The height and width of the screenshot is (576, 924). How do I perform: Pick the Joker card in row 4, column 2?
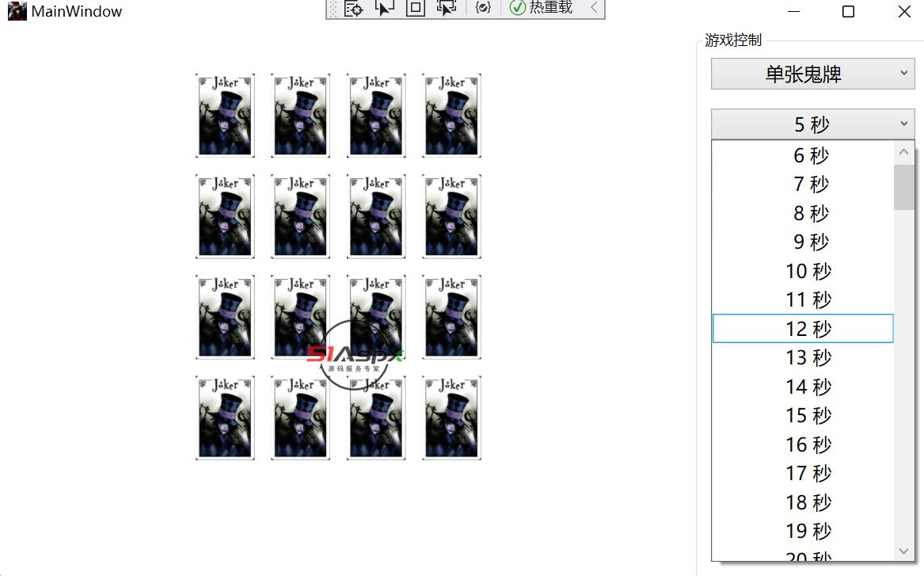[301, 418]
